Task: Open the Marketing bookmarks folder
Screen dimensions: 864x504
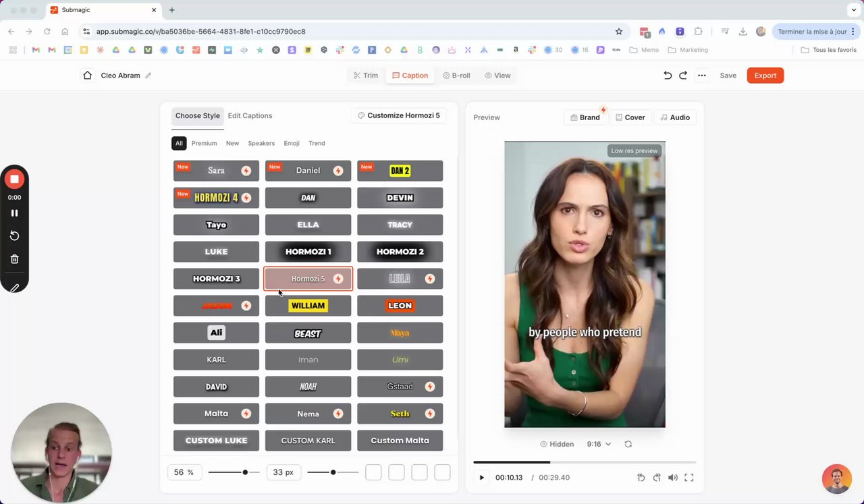Action: pos(688,50)
